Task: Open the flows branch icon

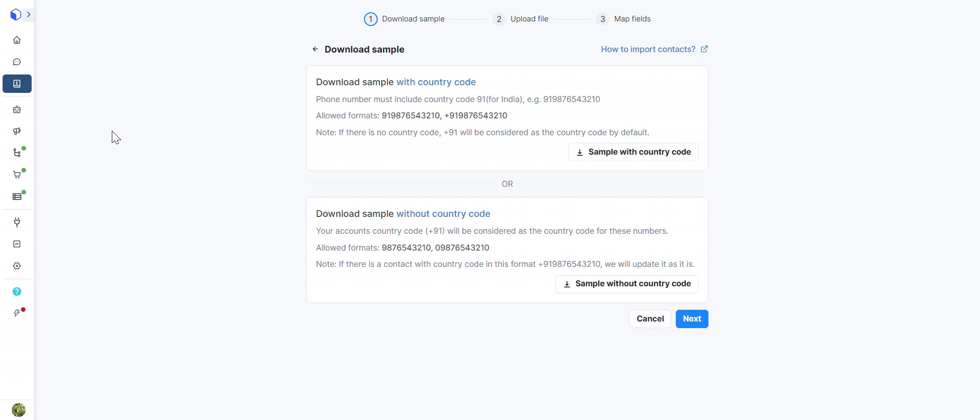Action: (x=17, y=153)
